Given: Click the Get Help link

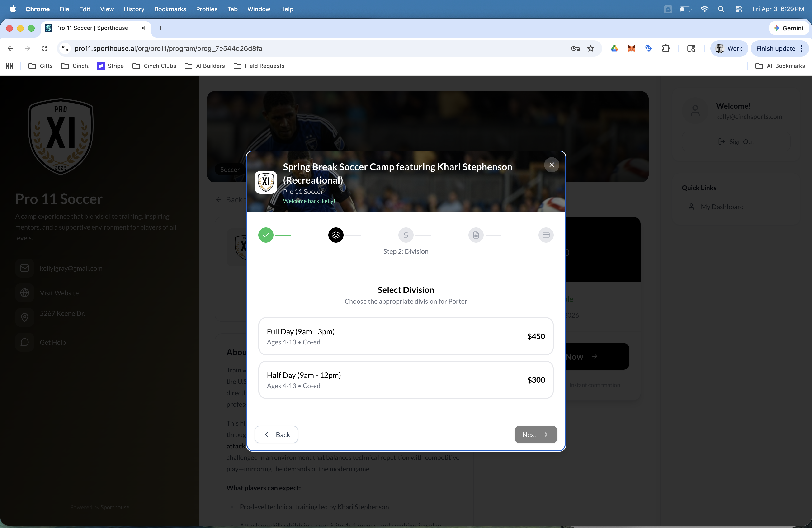Looking at the screenshot, I should click(x=52, y=342).
